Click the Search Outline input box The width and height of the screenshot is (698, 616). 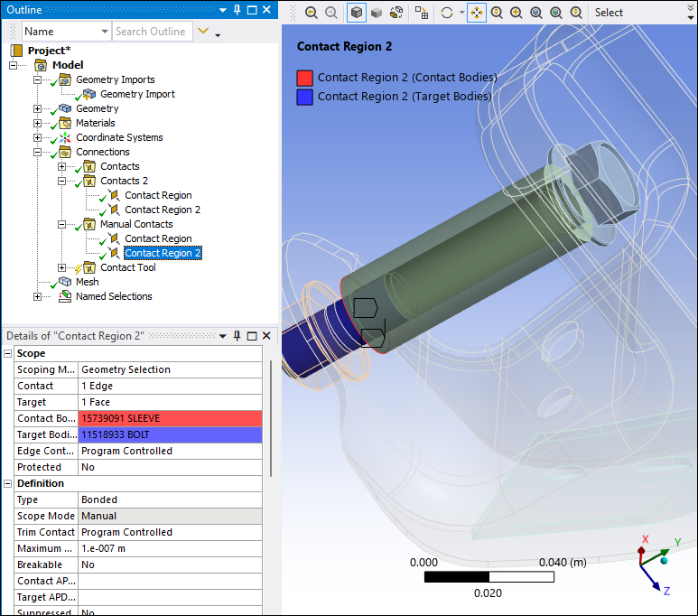[151, 32]
